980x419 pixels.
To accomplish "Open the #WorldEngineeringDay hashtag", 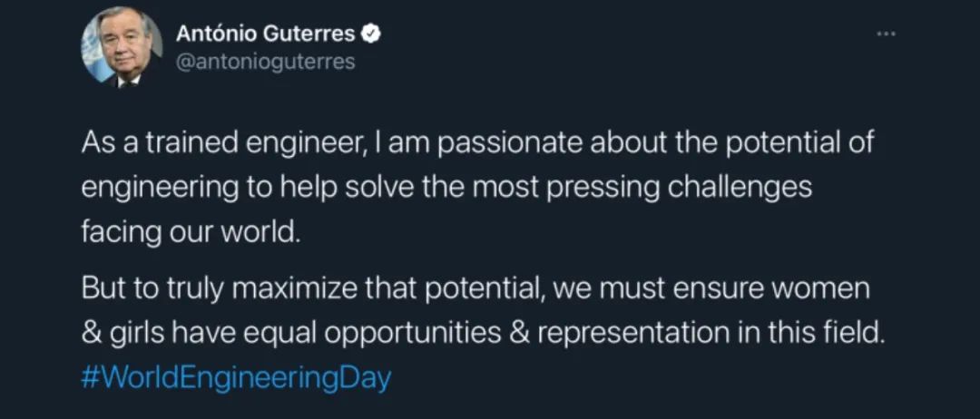I will tap(236, 378).
